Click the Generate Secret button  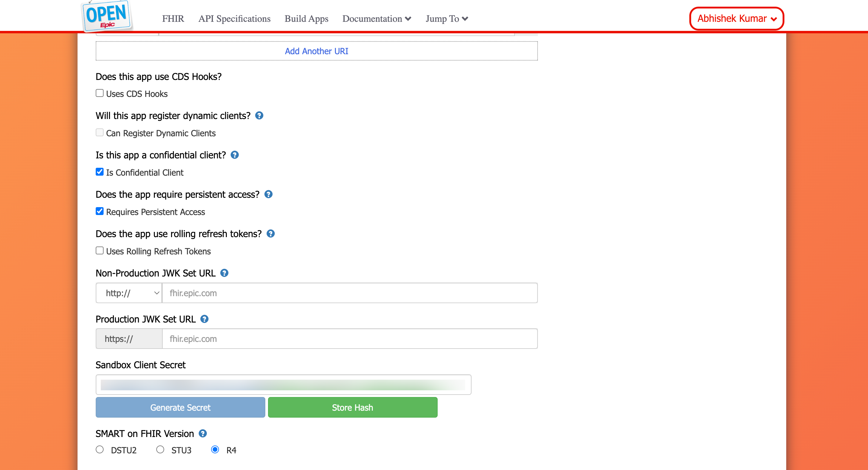[180, 407]
